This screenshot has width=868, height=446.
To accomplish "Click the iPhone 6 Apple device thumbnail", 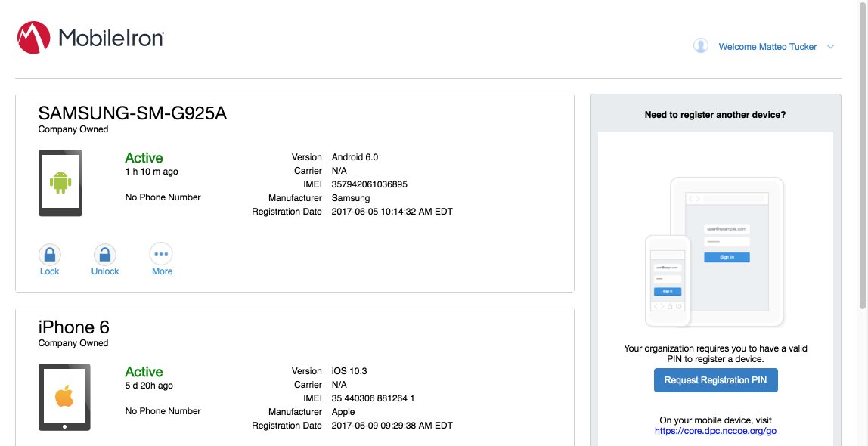I will point(64,398).
